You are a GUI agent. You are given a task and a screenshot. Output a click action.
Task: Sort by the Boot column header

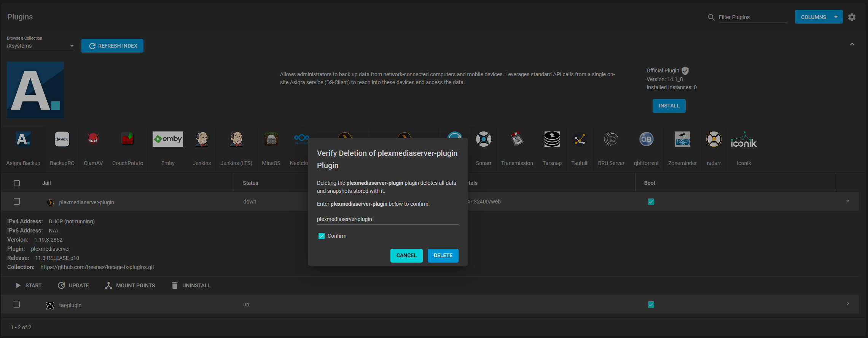tap(650, 183)
